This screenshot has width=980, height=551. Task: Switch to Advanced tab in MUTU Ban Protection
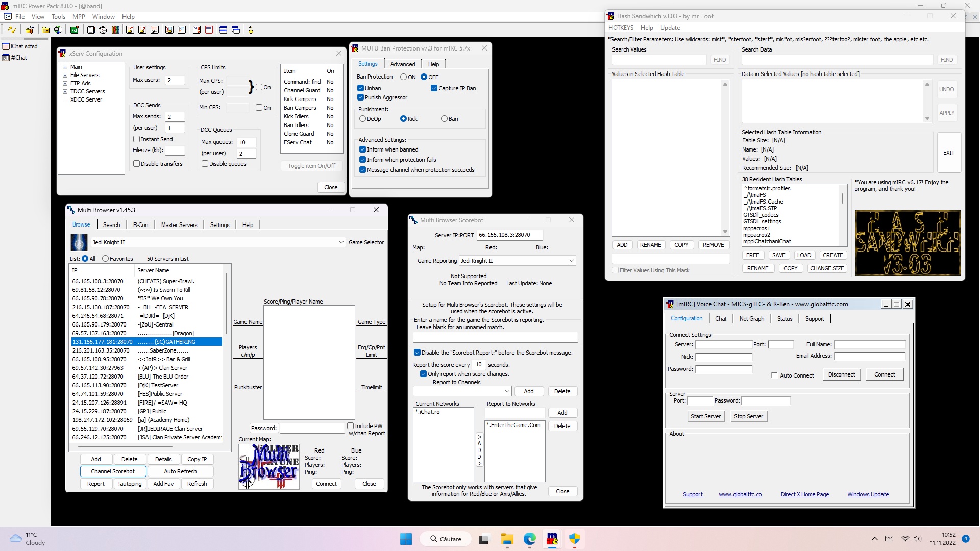[403, 64]
